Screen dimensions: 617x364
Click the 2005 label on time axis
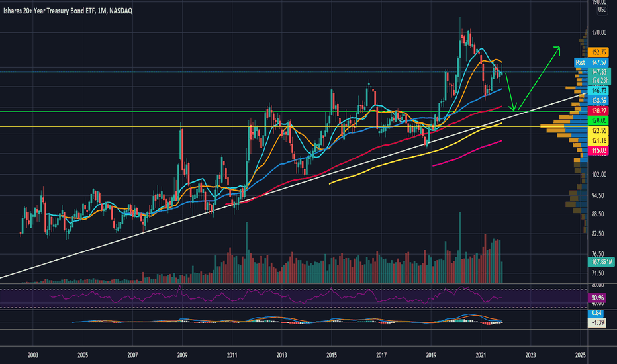pos(83,355)
